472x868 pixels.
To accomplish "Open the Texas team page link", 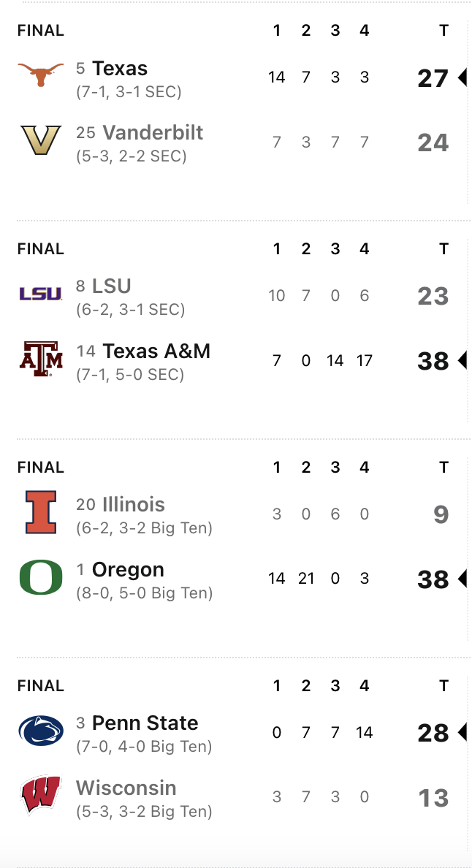I will tap(120, 69).
